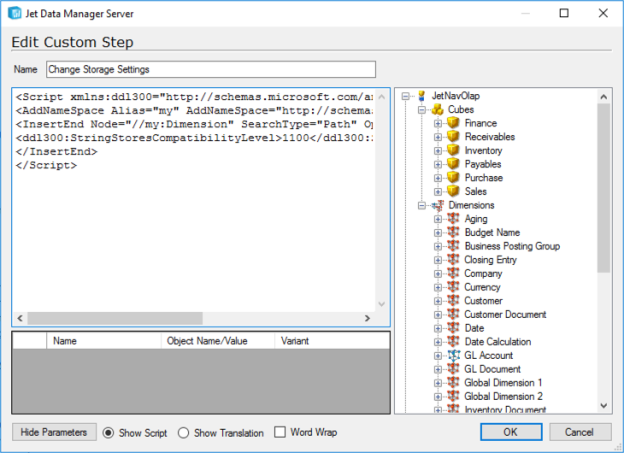
Task: Click the Aging dimension icon
Action: tap(453, 219)
